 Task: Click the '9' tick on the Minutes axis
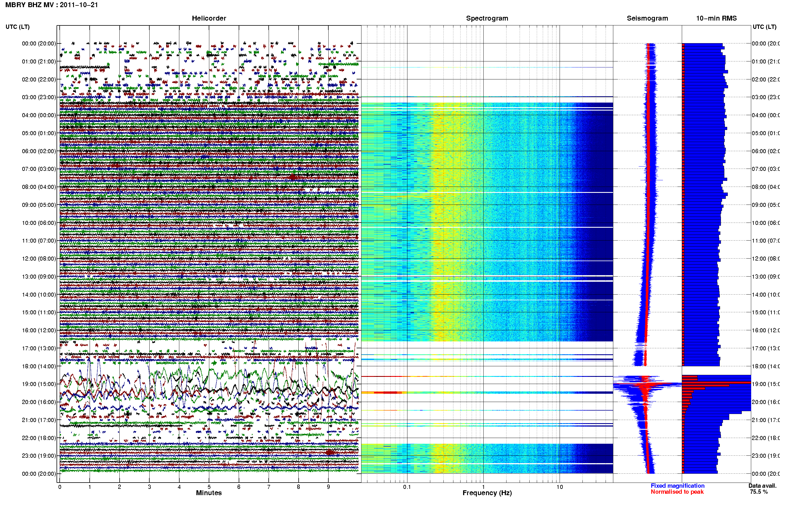328,487
